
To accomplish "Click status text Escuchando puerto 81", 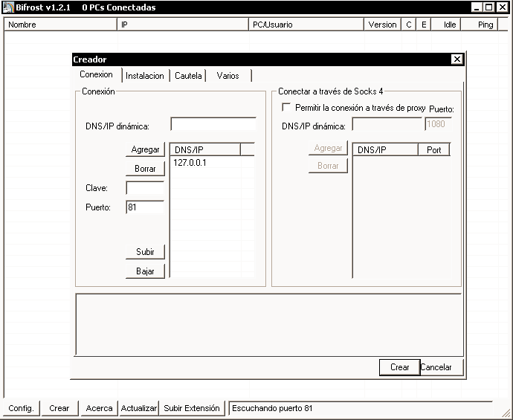I will [272, 408].
